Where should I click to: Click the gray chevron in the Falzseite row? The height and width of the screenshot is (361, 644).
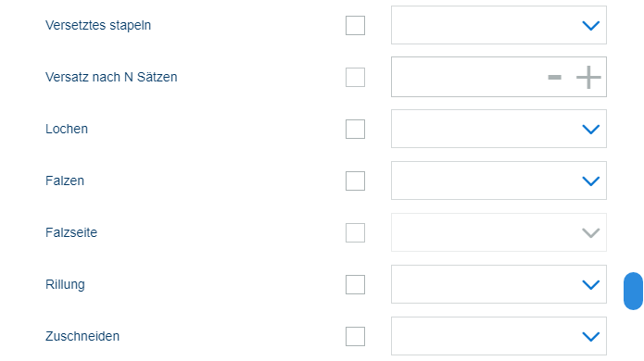click(x=591, y=233)
